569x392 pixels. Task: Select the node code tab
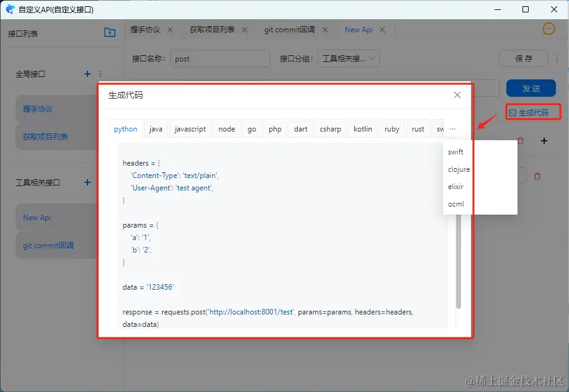tap(227, 129)
